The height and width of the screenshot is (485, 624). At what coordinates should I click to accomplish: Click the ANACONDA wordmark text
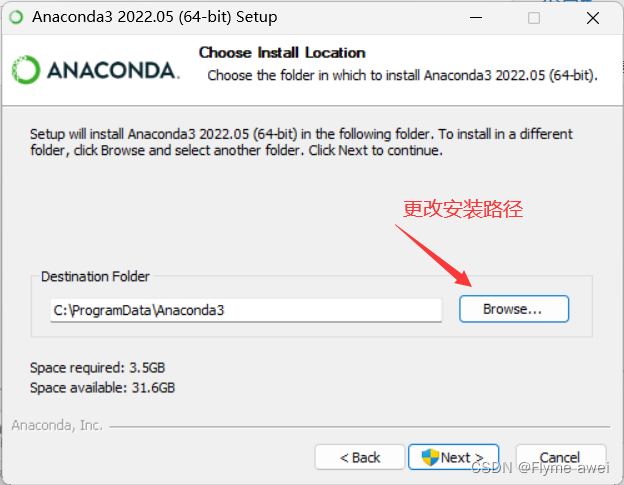113,70
